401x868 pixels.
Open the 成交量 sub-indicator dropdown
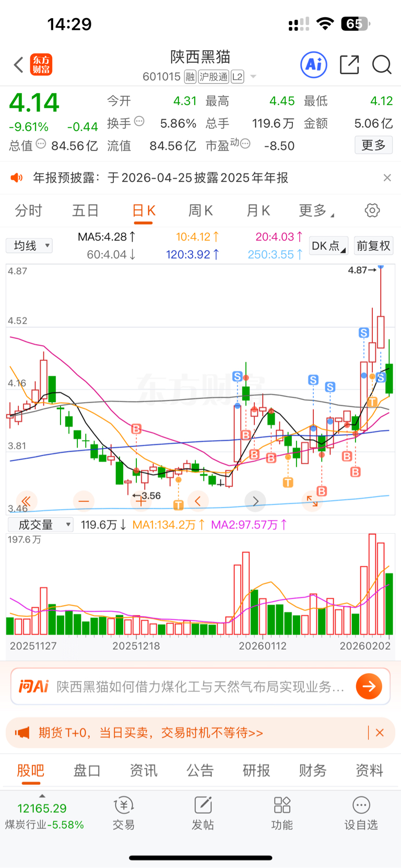click(x=40, y=525)
